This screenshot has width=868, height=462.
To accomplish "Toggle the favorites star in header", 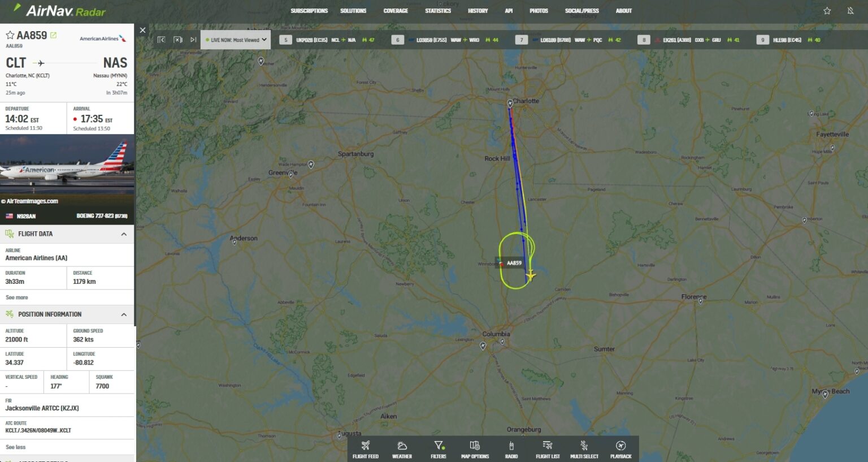I will point(827,11).
